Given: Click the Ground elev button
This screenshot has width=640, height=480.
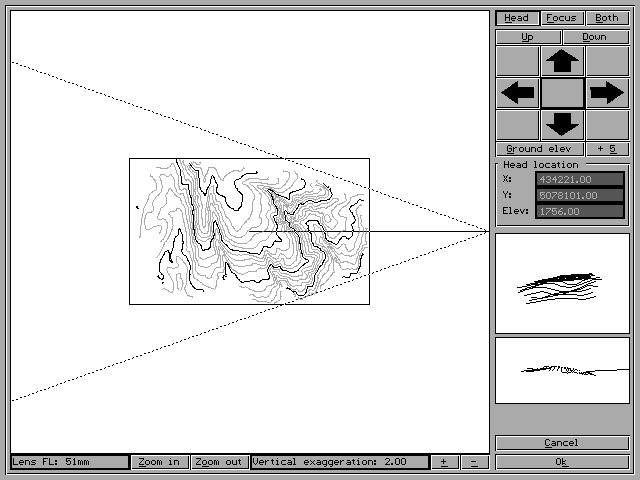Looking at the screenshot, I should (540, 149).
